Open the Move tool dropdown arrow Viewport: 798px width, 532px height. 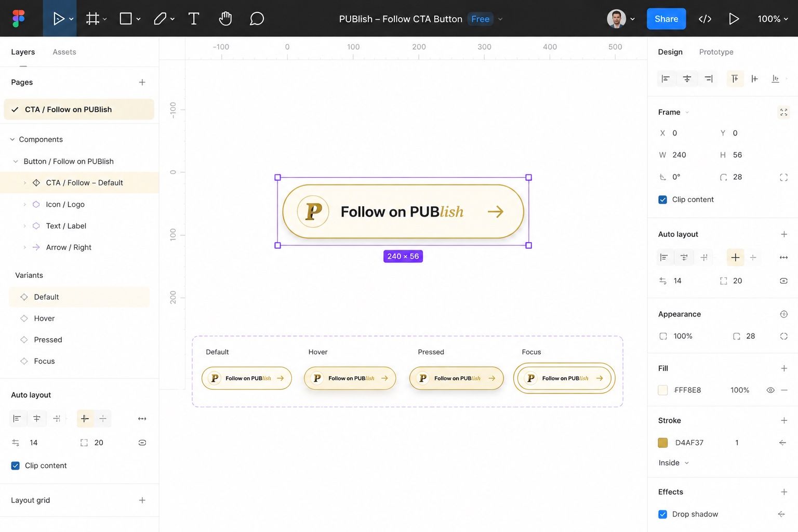(x=71, y=19)
